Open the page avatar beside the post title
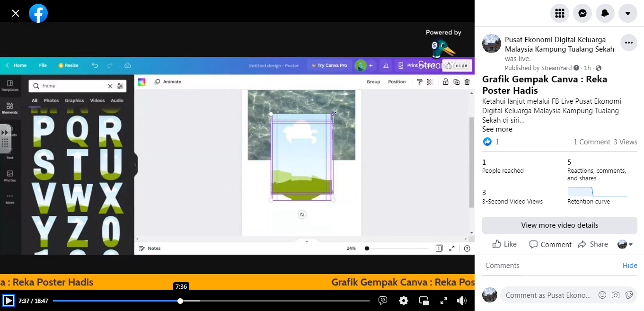Viewport: 644px width, 311px height. click(x=492, y=44)
